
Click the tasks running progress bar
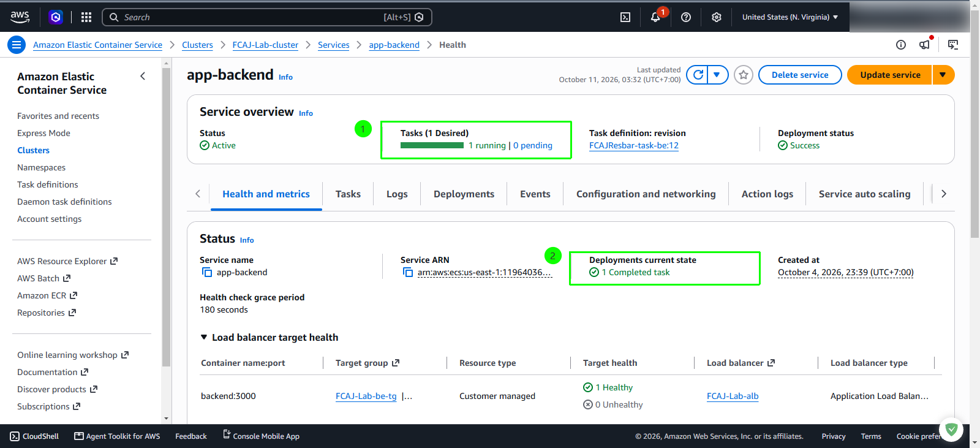pyautogui.click(x=432, y=145)
